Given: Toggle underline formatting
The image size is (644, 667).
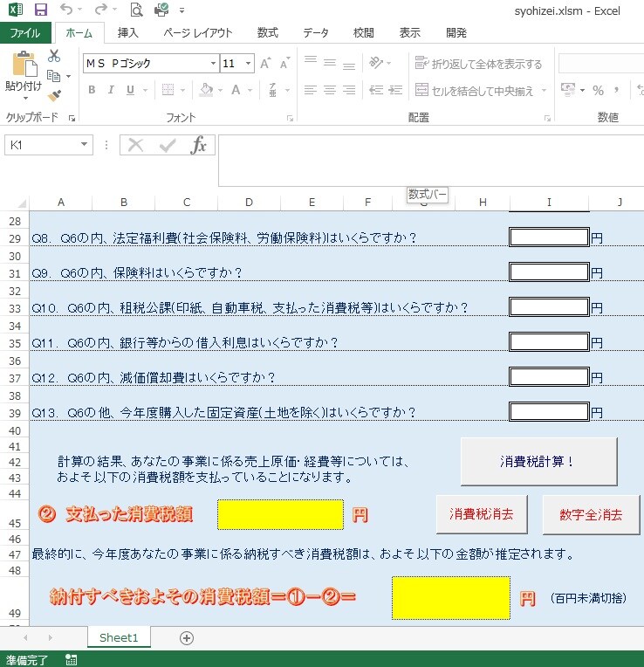Looking at the screenshot, I should [x=130, y=90].
